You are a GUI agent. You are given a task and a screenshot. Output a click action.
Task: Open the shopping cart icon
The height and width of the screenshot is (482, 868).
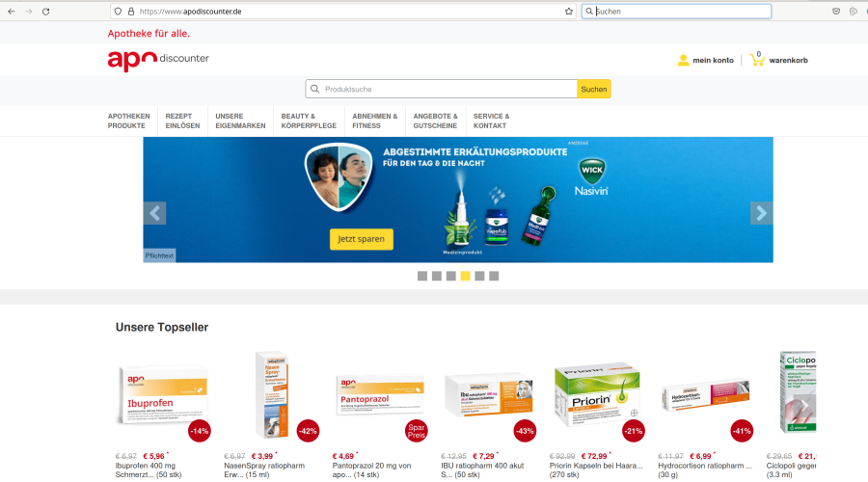[x=757, y=59]
